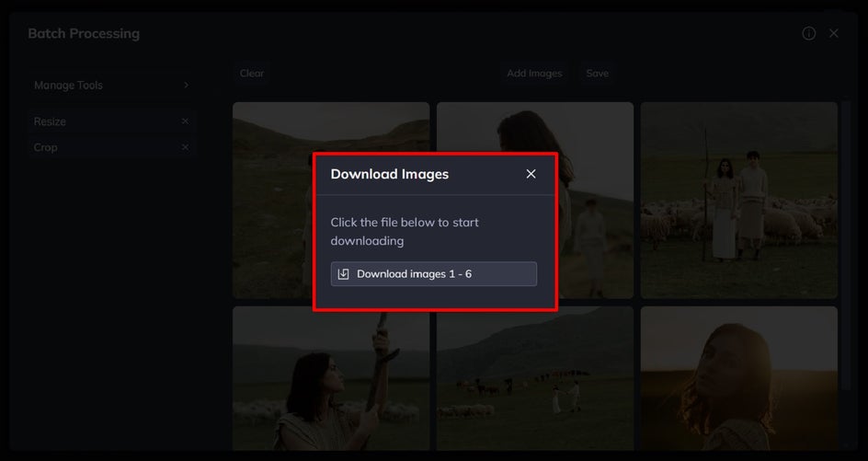Remove the Resize tool

click(x=185, y=121)
